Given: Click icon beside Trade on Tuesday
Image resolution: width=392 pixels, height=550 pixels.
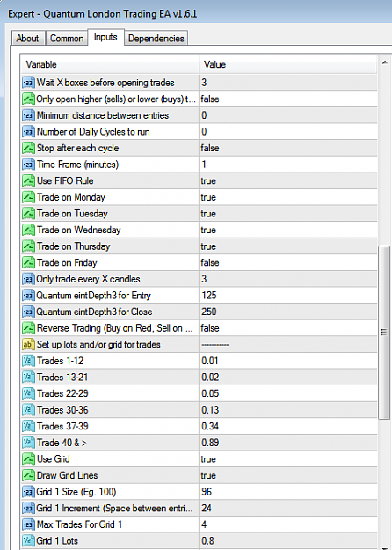Looking at the screenshot, I should click(28, 214).
